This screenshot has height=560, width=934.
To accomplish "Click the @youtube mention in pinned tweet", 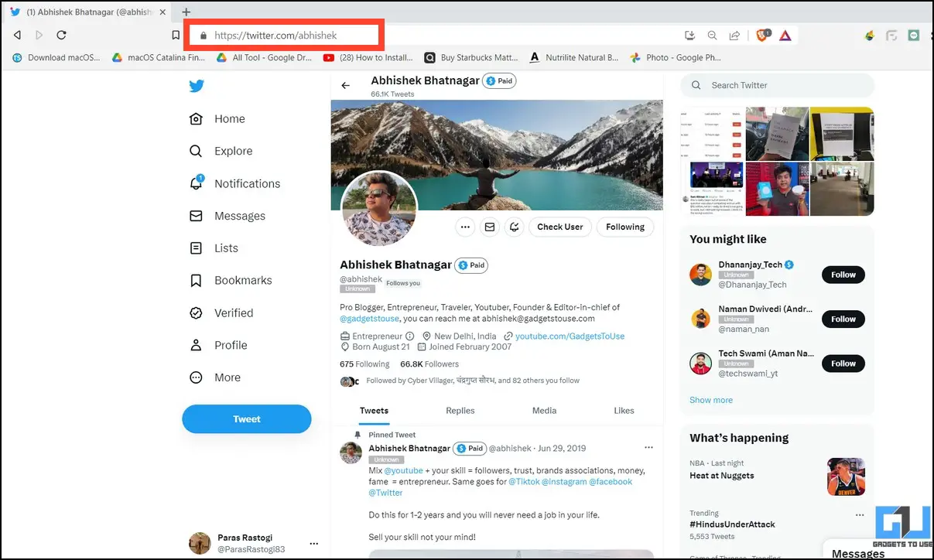I will click(x=404, y=470).
